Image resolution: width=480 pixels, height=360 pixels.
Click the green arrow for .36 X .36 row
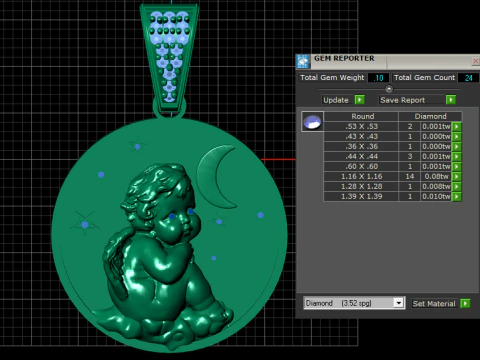coord(457,146)
